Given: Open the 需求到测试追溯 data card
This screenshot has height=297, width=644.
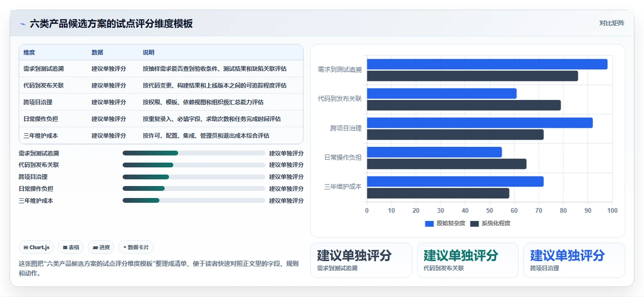Looking at the screenshot, I should 361,260.
